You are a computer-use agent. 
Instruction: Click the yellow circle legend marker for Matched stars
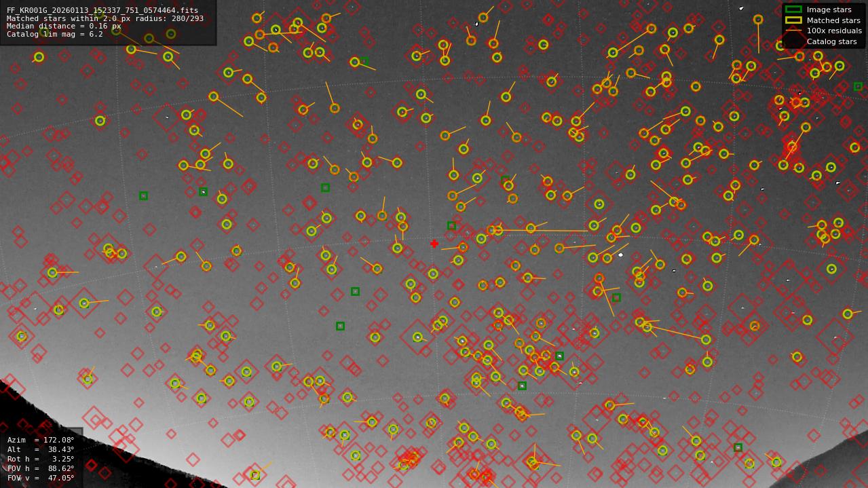click(x=793, y=20)
